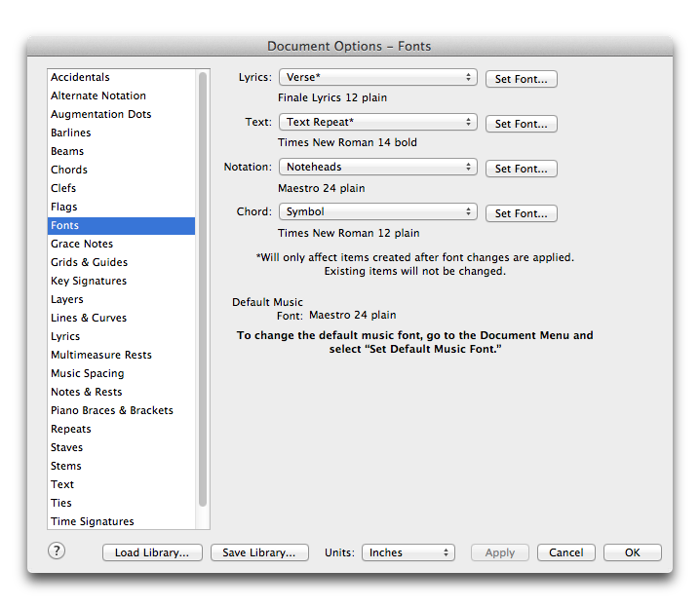Select Grace Notes category
The height and width of the screenshot is (608, 700).
pyautogui.click(x=121, y=244)
